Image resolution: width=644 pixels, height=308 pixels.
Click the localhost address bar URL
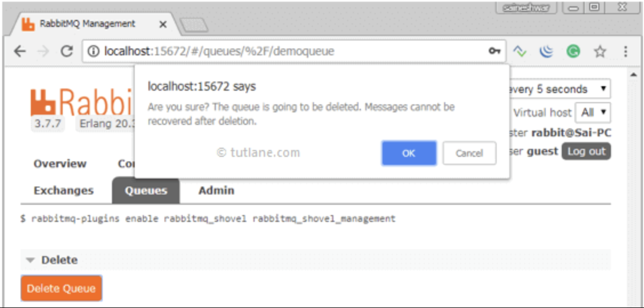click(219, 51)
